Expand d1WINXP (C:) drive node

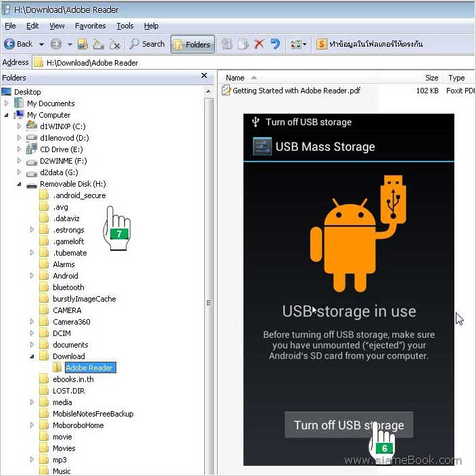coord(19,126)
